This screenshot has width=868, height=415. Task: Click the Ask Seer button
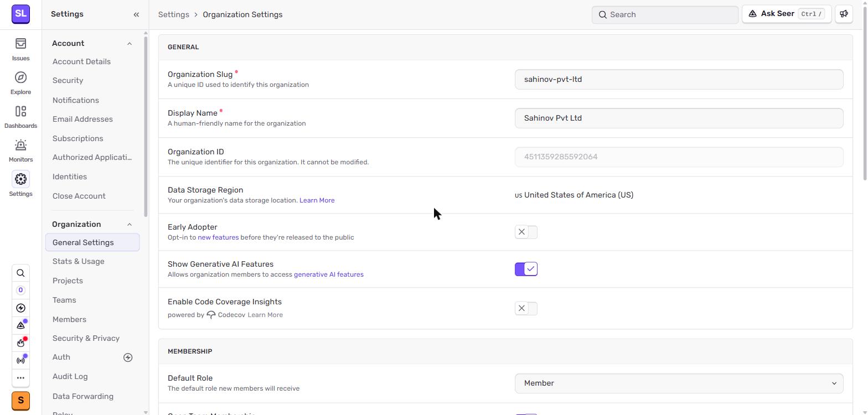pyautogui.click(x=787, y=14)
